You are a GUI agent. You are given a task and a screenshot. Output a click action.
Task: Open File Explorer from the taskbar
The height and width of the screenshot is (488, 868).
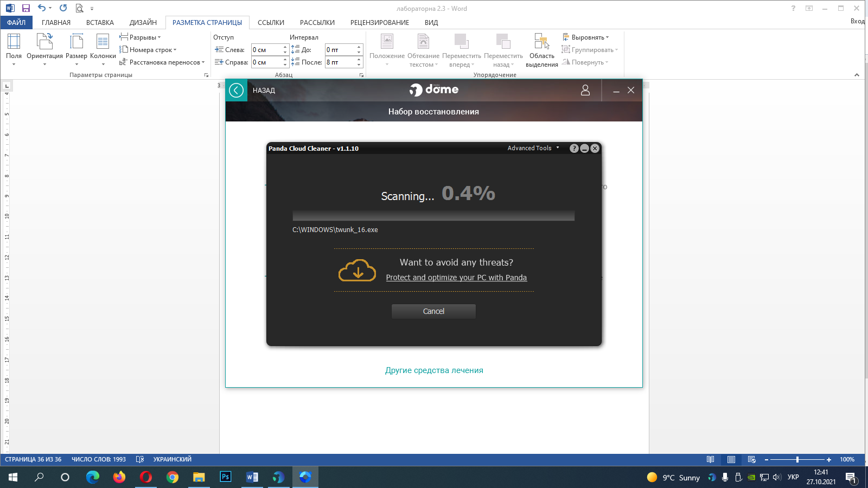click(199, 477)
